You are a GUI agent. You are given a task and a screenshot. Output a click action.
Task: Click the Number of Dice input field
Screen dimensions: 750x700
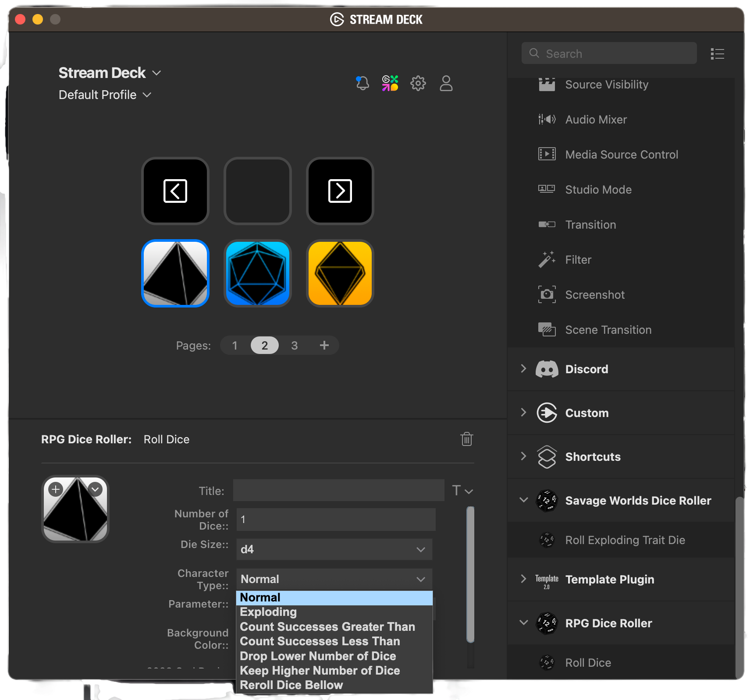(336, 520)
